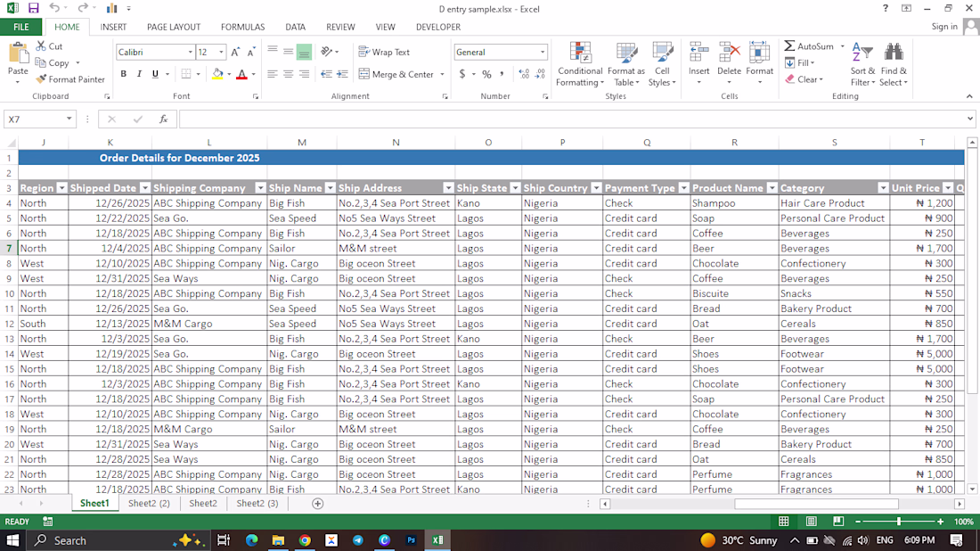980x551 pixels.
Task: Open Sort & Filter options
Action: click(862, 64)
